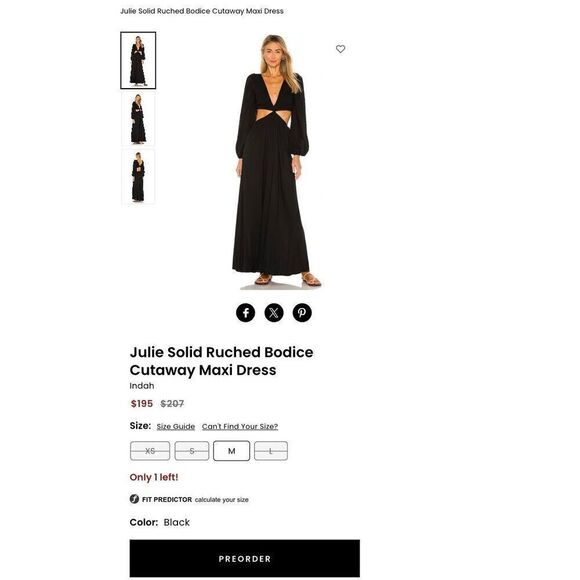Click the heart wishlist icon

click(340, 49)
